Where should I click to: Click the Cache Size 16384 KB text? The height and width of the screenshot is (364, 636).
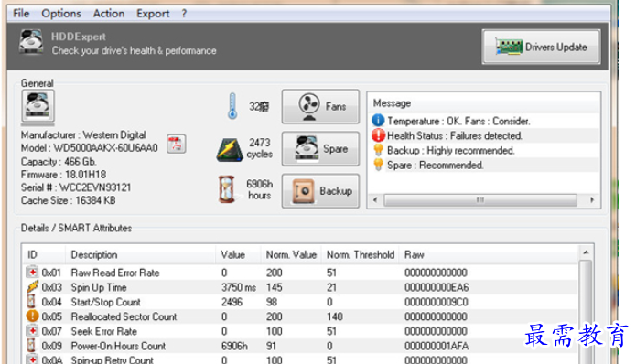pos(68,200)
